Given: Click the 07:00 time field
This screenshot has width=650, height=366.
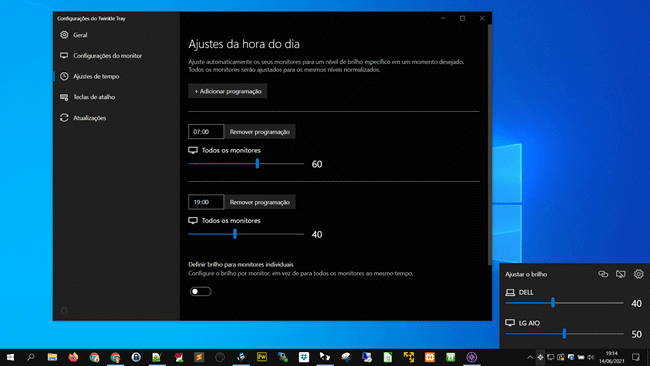Looking at the screenshot, I should pos(206,132).
